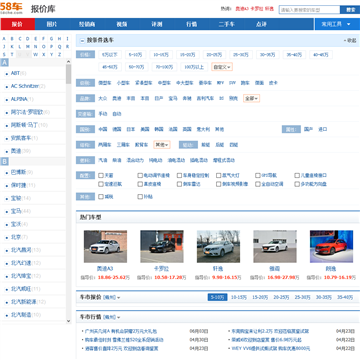Go to the 视频 navigation tab

(122, 24)
